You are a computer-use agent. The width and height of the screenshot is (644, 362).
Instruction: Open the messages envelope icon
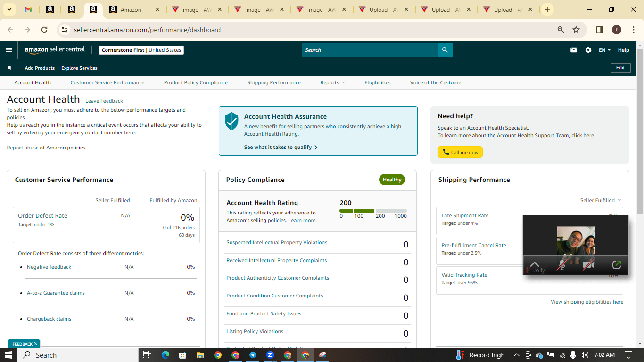574,50
